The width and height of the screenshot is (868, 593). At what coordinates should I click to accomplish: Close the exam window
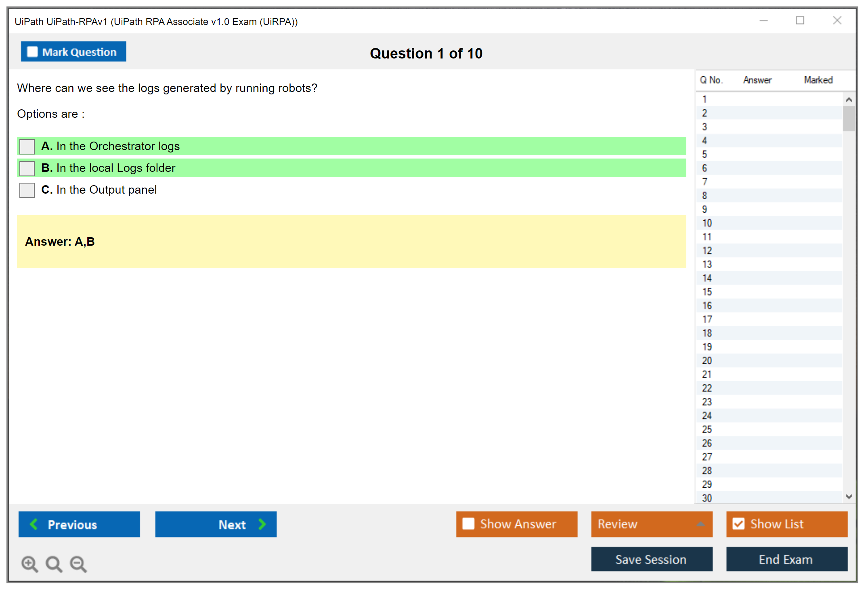coord(837,21)
